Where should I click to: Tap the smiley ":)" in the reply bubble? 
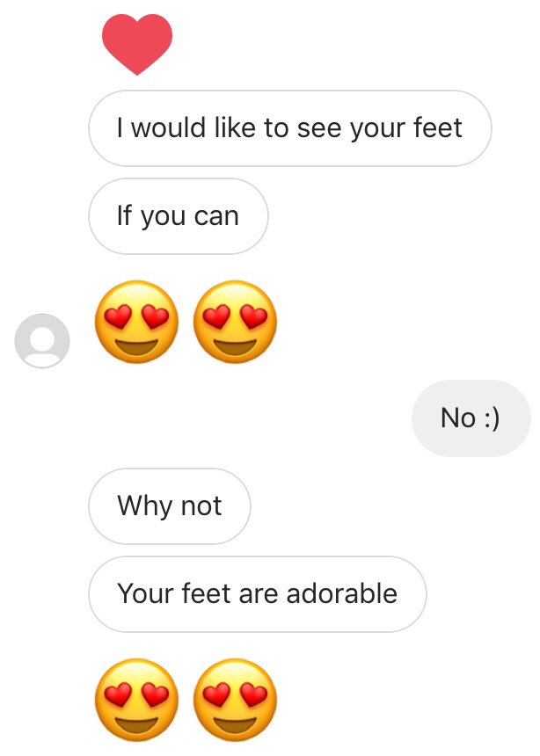pyautogui.click(x=491, y=418)
